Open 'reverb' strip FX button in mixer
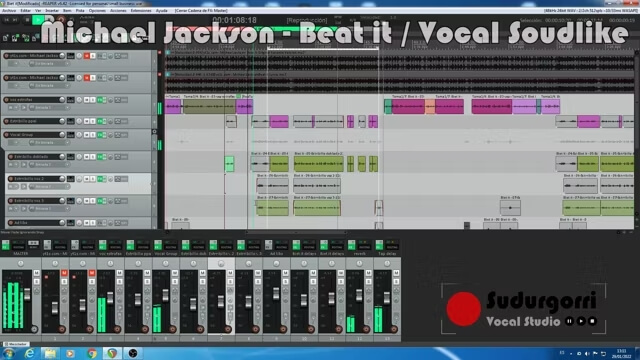Image resolution: width=640 pixels, height=360 pixels. [351, 245]
